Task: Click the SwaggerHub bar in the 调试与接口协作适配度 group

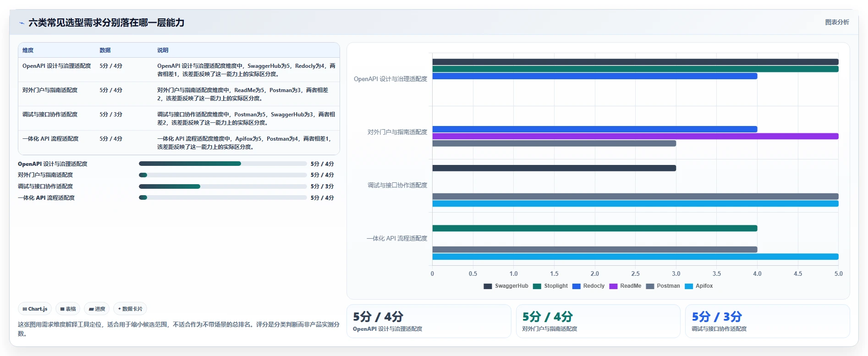Action: click(554, 168)
